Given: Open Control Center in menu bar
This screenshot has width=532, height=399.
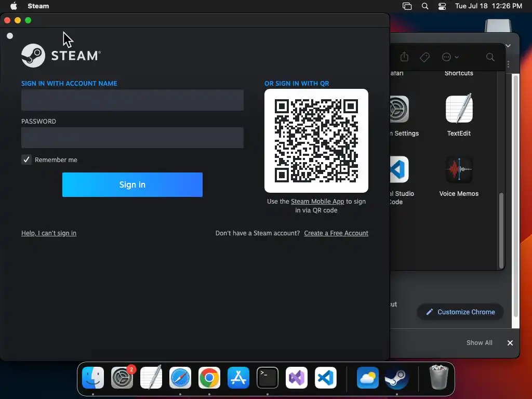Looking at the screenshot, I should click(x=442, y=6).
